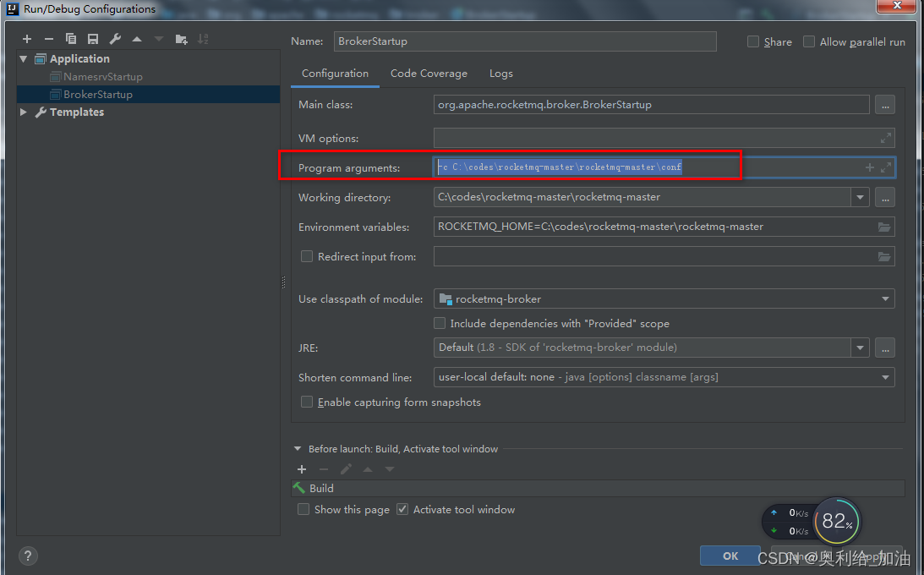Move configuration down in the list toolbar
This screenshot has height=575, width=924.
pos(159,39)
